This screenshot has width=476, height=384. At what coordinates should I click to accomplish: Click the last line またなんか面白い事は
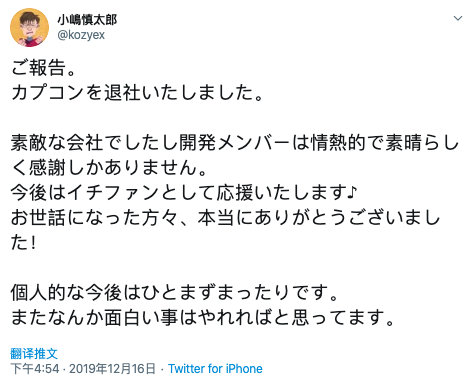pos(203,318)
